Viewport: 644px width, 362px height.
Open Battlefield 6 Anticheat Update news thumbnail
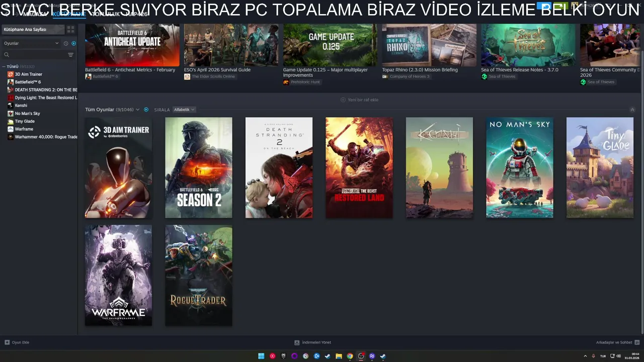tap(132, 45)
